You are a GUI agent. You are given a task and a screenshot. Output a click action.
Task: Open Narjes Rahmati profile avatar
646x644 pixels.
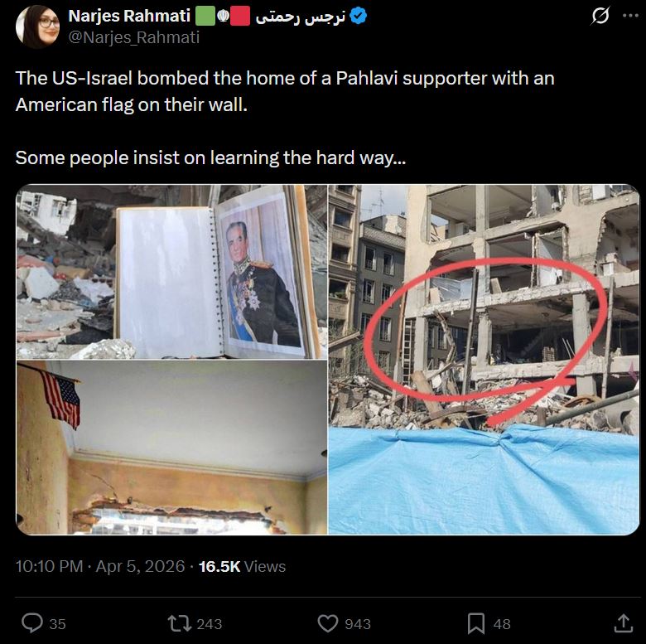[37, 27]
